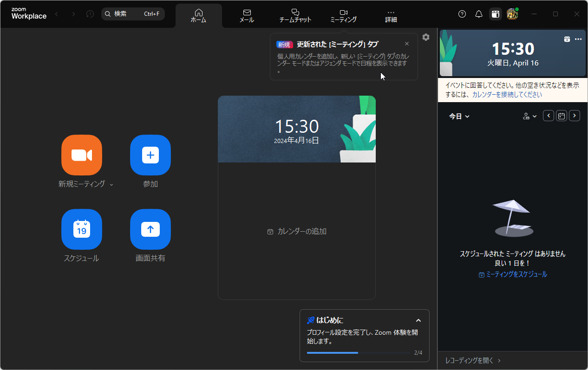Jump to today using the calendar navigation icon

pyautogui.click(x=561, y=115)
